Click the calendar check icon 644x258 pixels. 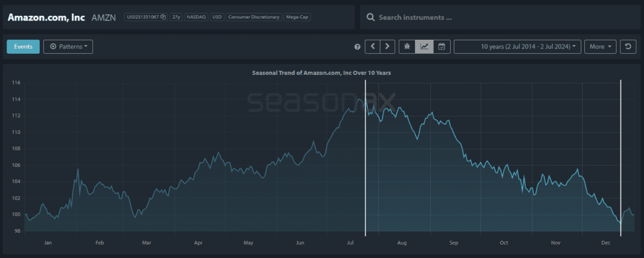pos(442,46)
